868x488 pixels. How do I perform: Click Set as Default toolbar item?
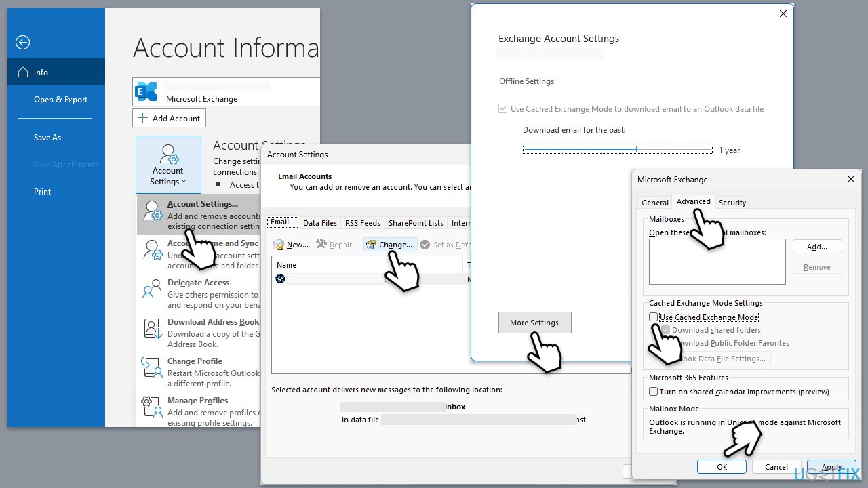click(x=444, y=245)
